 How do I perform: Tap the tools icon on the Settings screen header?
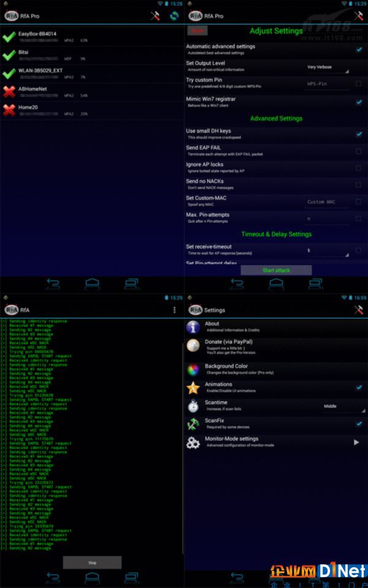click(x=359, y=310)
